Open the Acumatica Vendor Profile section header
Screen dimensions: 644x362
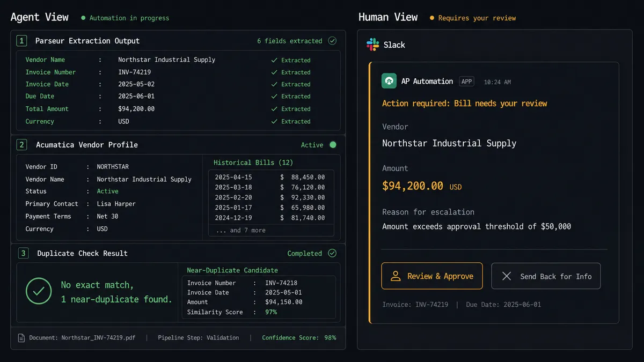[87, 145]
